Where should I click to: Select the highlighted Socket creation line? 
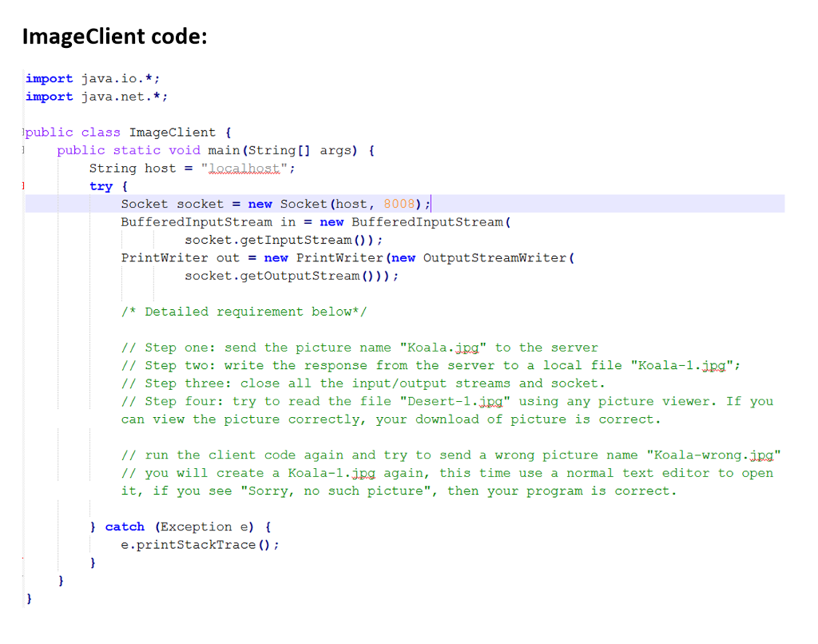click(x=276, y=203)
